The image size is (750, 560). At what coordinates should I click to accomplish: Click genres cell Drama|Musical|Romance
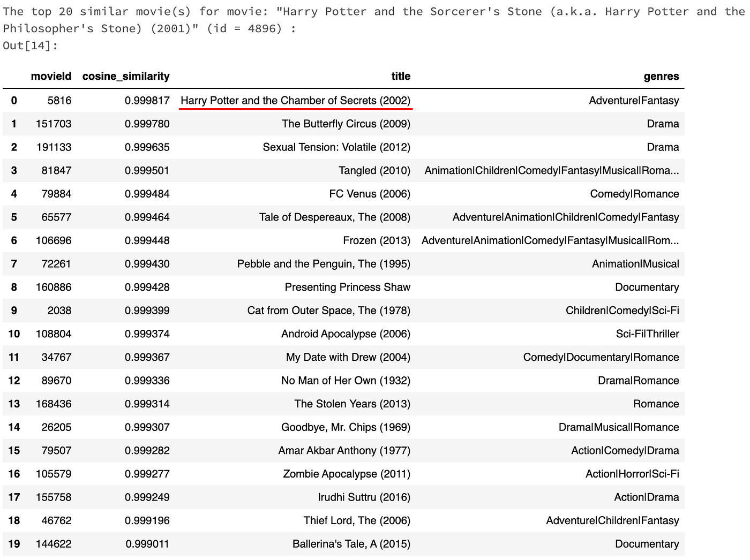pos(619,427)
